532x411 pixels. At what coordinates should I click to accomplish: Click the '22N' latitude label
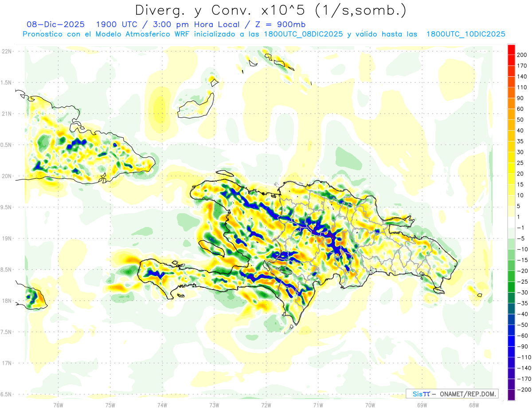[7, 51]
